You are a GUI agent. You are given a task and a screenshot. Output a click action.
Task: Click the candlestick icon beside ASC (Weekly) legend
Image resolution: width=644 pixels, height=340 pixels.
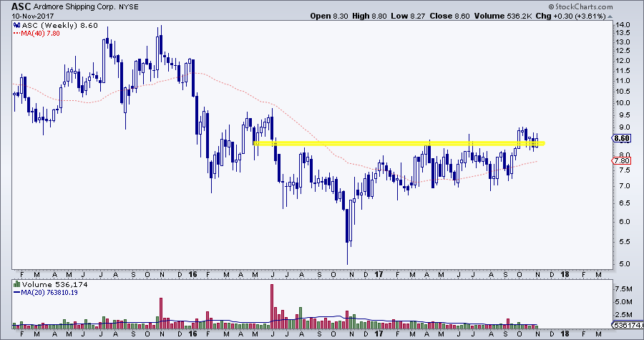17,26
